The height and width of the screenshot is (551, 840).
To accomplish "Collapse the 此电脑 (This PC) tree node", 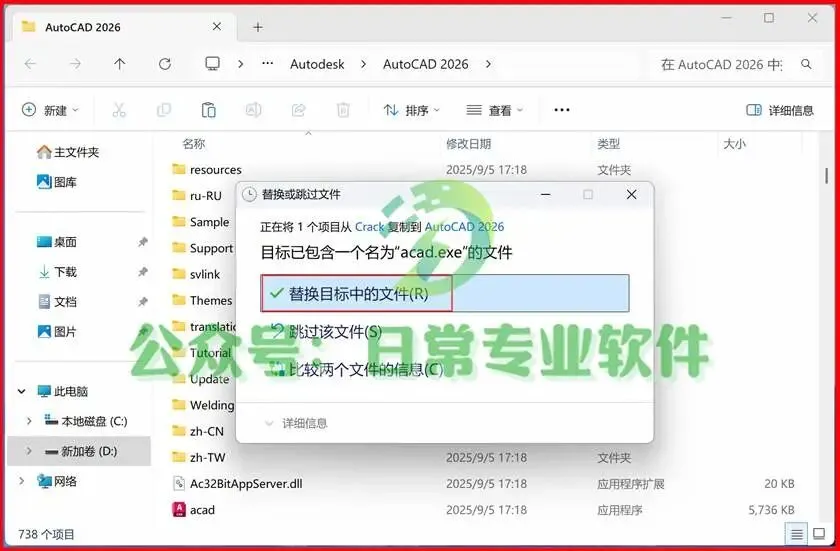I will click(x=21, y=391).
